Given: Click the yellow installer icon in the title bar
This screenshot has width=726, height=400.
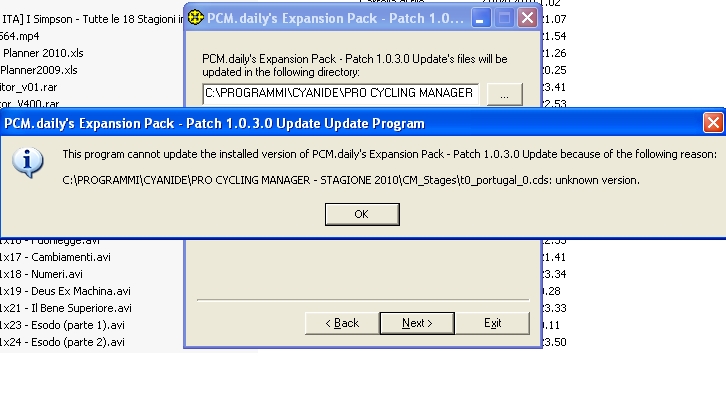Looking at the screenshot, I should pos(196,17).
